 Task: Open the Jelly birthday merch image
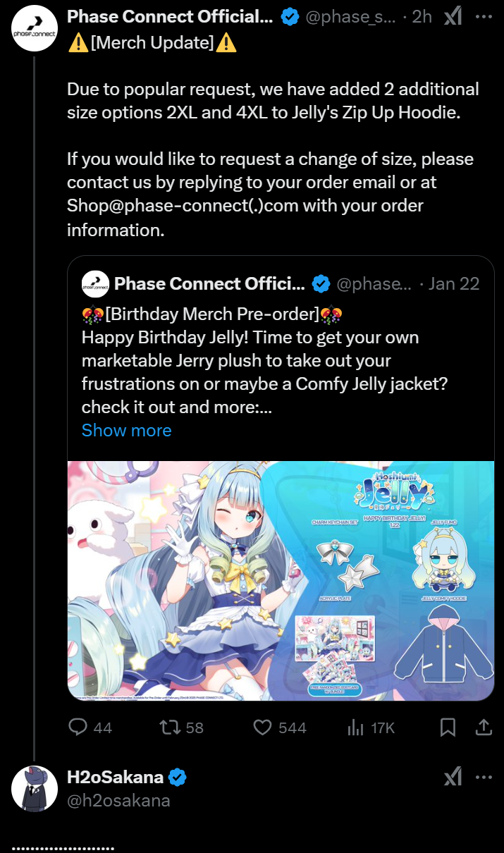[x=281, y=580]
